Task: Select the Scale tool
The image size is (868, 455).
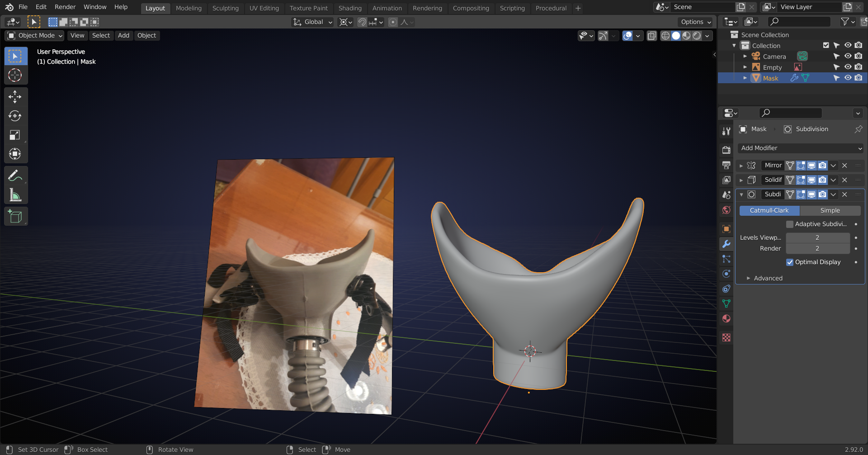Action: pos(15,135)
